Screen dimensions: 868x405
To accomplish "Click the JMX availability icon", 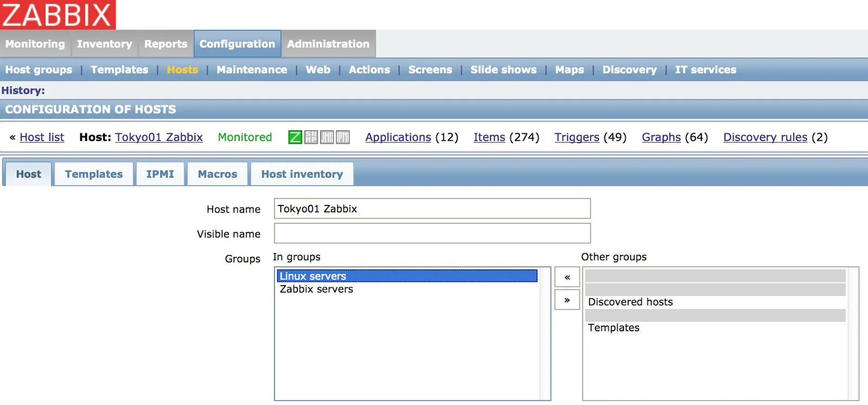I will tap(327, 137).
